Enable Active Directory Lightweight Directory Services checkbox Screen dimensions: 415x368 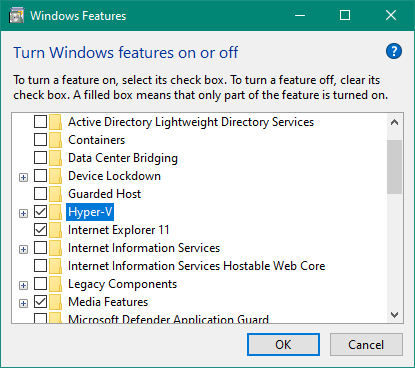tap(41, 122)
